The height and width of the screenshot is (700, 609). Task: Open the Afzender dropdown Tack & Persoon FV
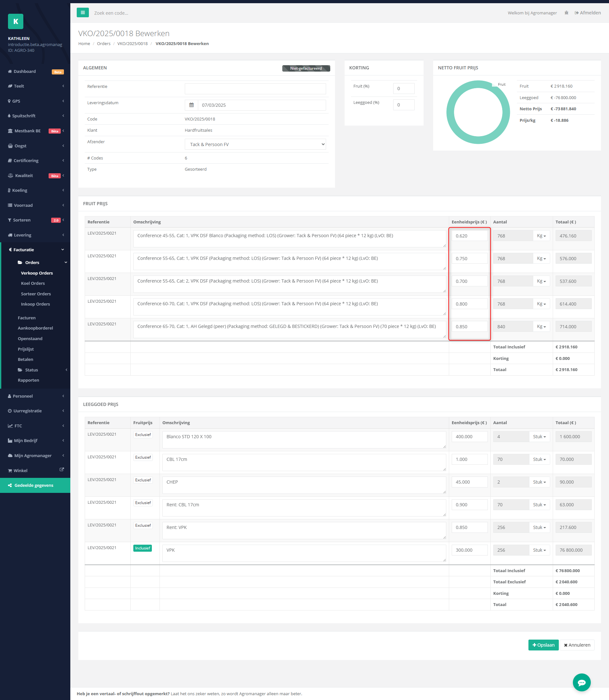255,144
